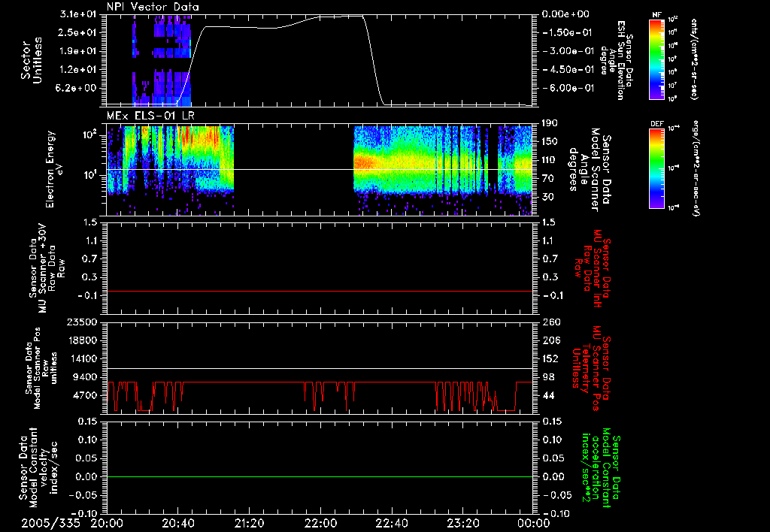770x532 pixels.
Task: Click the flat red line in MU Scanner +30V panel
Action: point(320,292)
